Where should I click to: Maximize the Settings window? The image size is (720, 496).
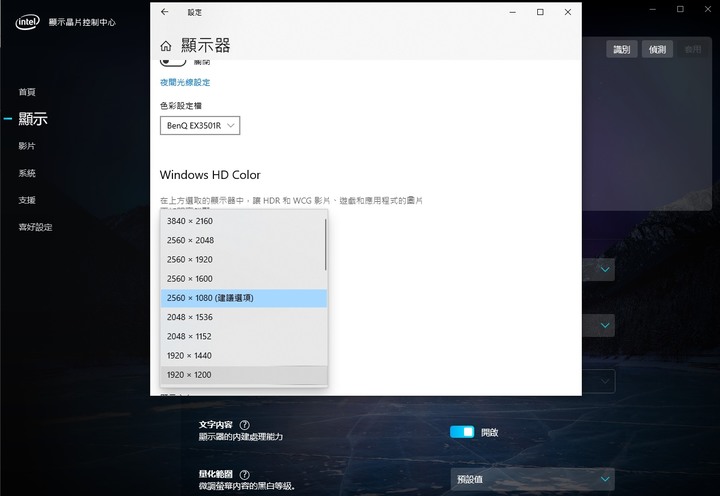(540, 12)
